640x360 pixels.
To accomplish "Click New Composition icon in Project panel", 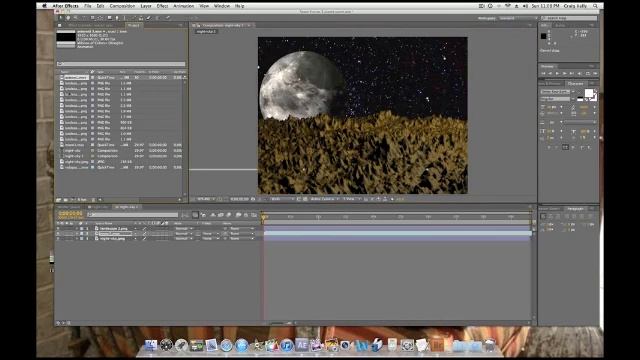I will (x=72, y=200).
